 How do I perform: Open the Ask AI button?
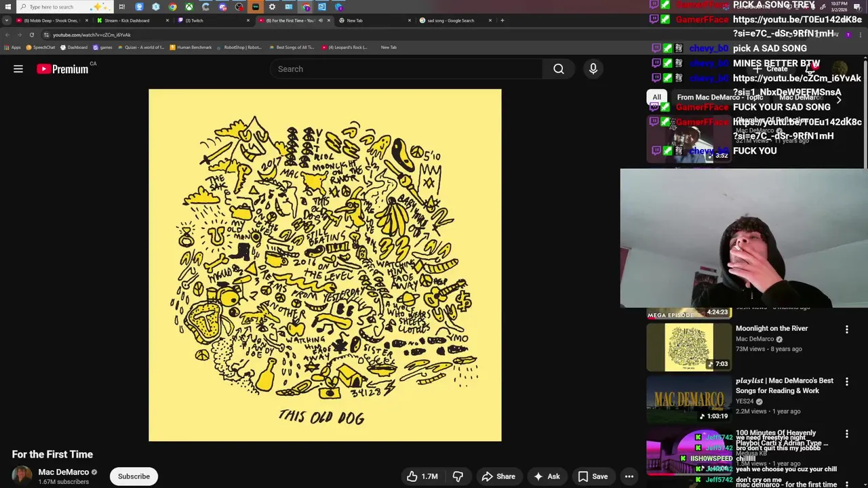(547, 476)
